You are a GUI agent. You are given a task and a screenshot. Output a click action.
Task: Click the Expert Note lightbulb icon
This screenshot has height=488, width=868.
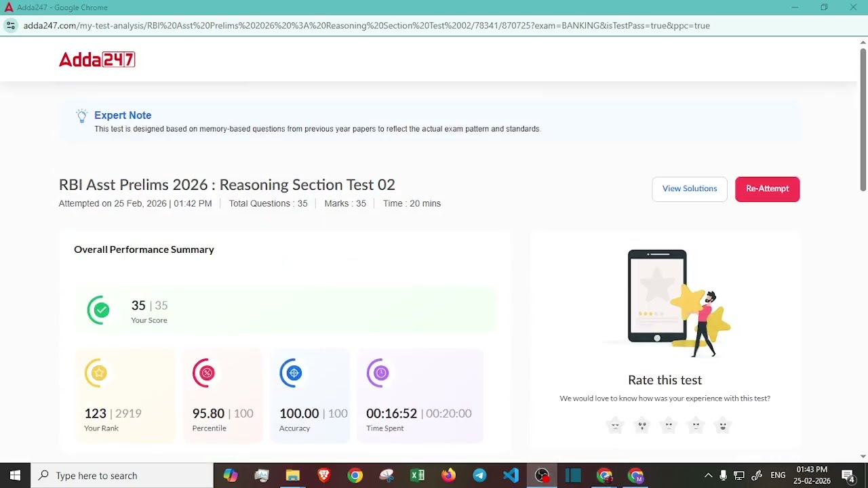click(x=81, y=116)
